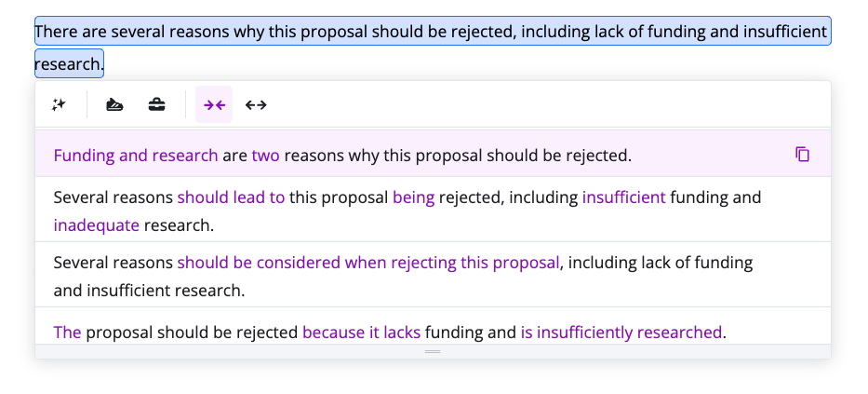Click the purple word 'inadequate'
This screenshot has width=868, height=394.
tap(97, 225)
